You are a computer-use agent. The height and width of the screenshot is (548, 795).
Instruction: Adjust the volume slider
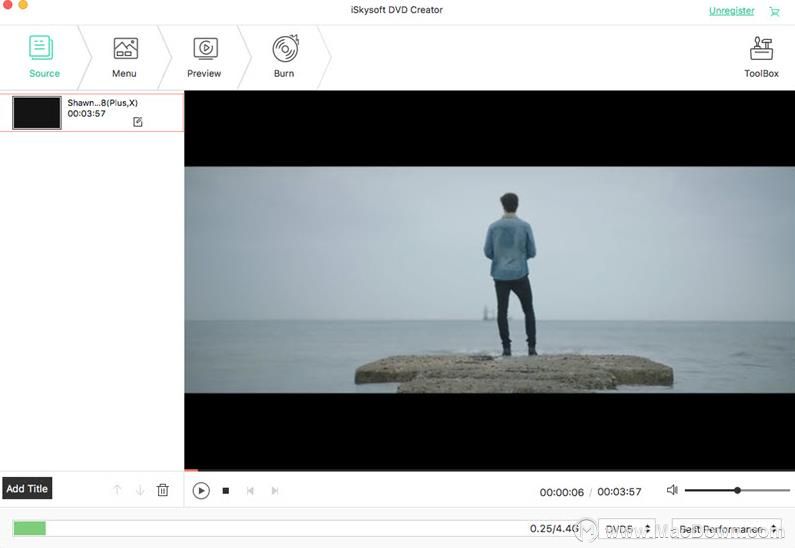pyautogui.click(x=737, y=490)
